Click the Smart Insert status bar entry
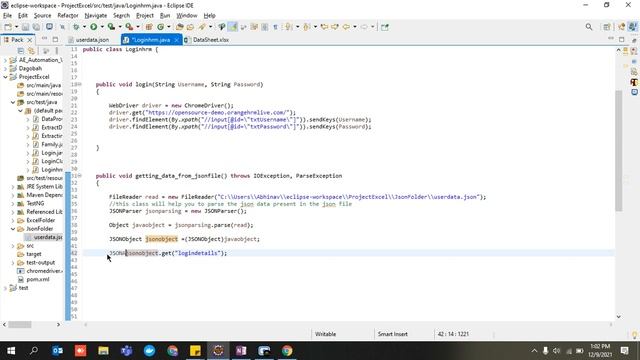640x360 pixels. click(392, 334)
